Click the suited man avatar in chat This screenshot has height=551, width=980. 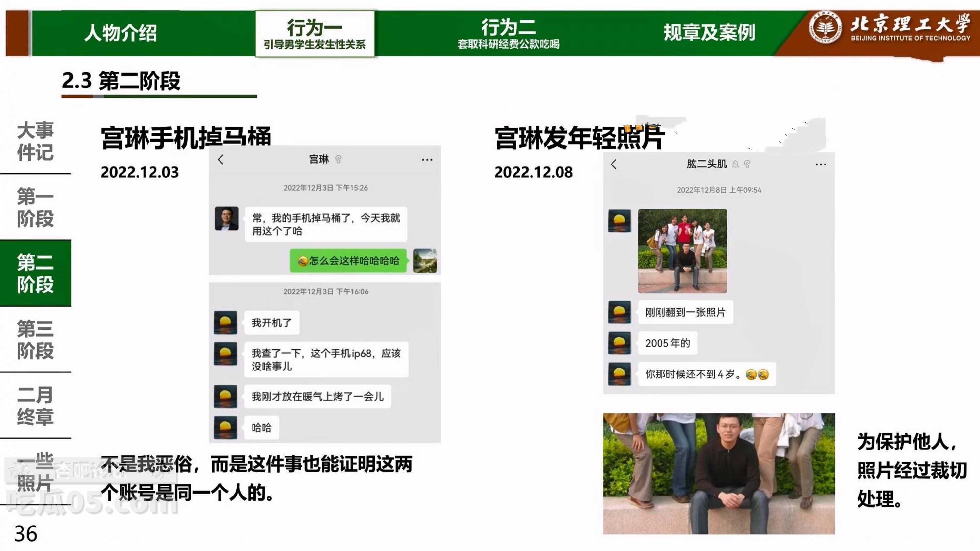pyautogui.click(x=227, y=219)
